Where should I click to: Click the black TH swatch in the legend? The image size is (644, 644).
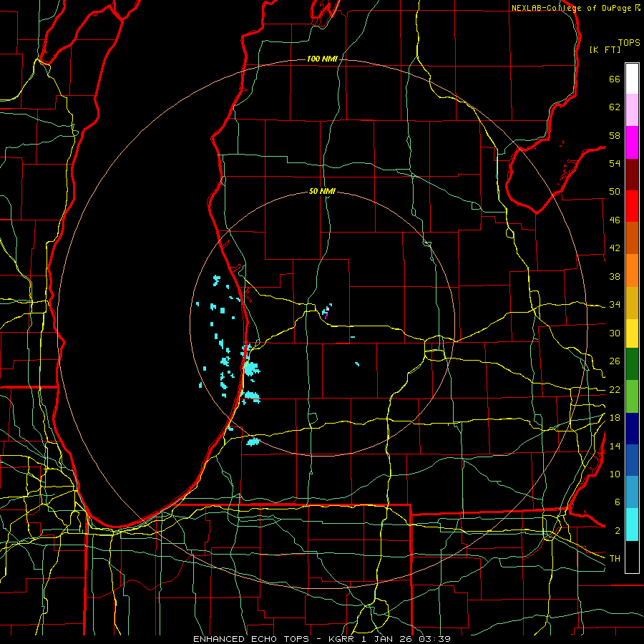click(632, 557)
